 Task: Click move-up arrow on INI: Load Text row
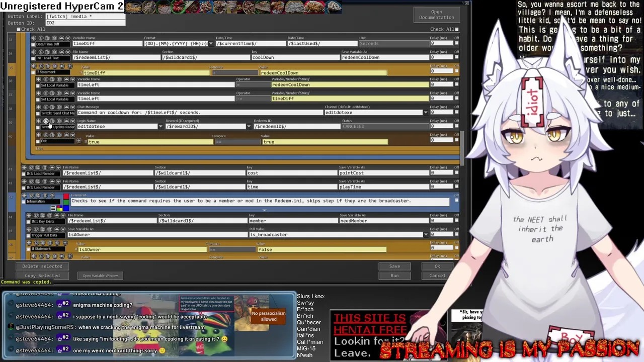62,52
